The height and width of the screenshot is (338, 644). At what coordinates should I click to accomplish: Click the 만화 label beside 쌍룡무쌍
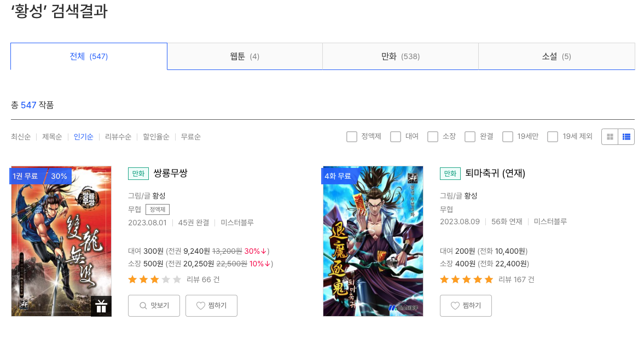[x=138, y=174]
